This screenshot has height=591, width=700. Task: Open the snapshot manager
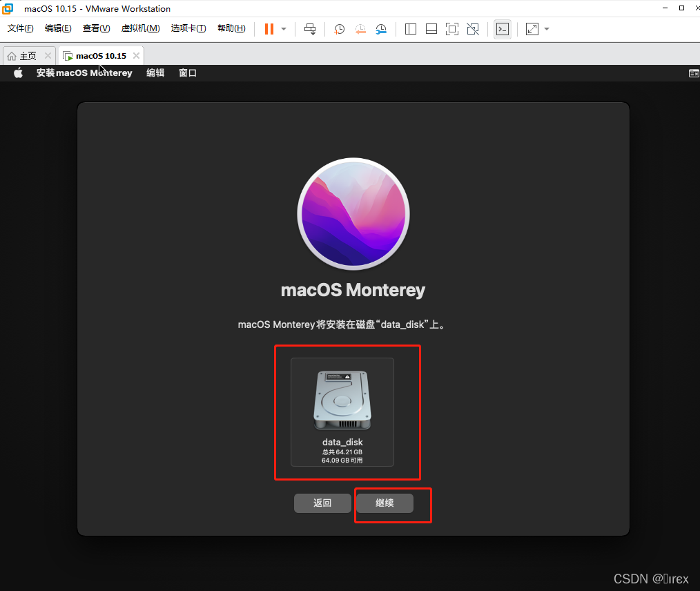(381, 29)
